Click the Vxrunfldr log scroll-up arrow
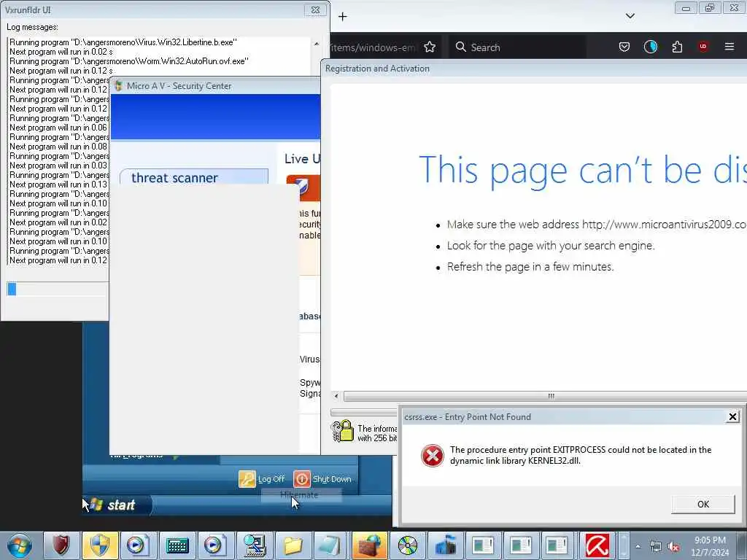The width and height of the screenshot is (747, 560). pos(317,44)
